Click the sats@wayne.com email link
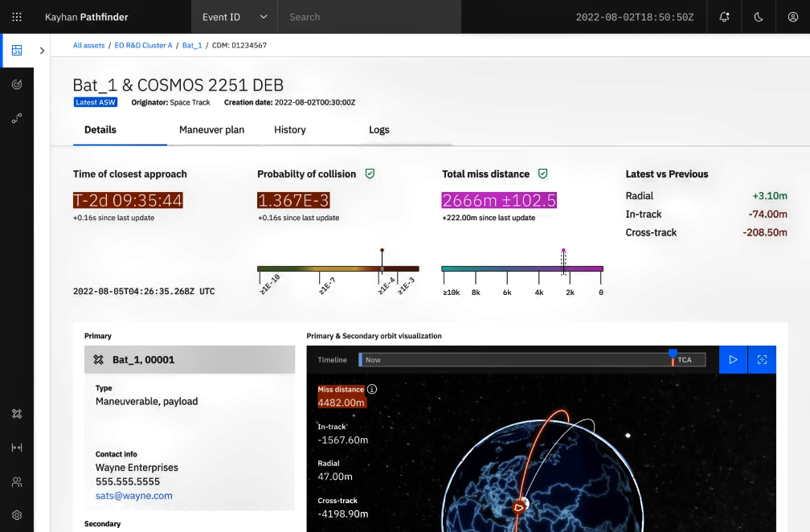 pyautogui.click(x=133, y=496)
